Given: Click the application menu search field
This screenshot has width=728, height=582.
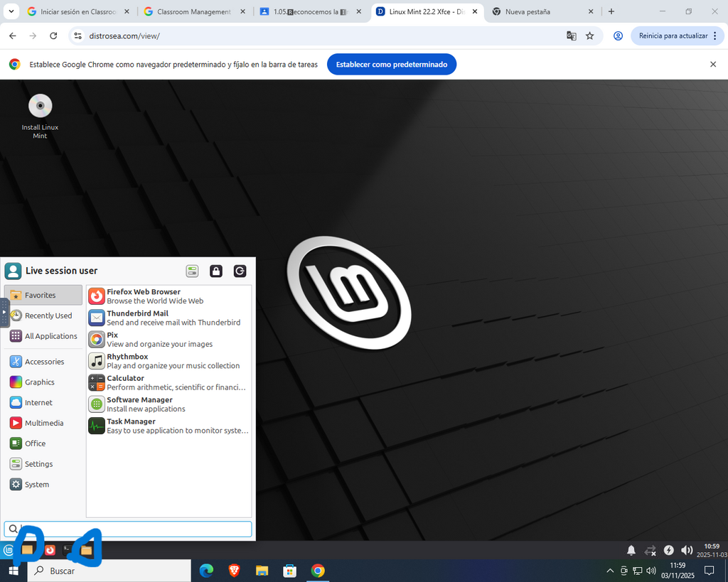Looking at the screenshot, I should pos(128,529).
